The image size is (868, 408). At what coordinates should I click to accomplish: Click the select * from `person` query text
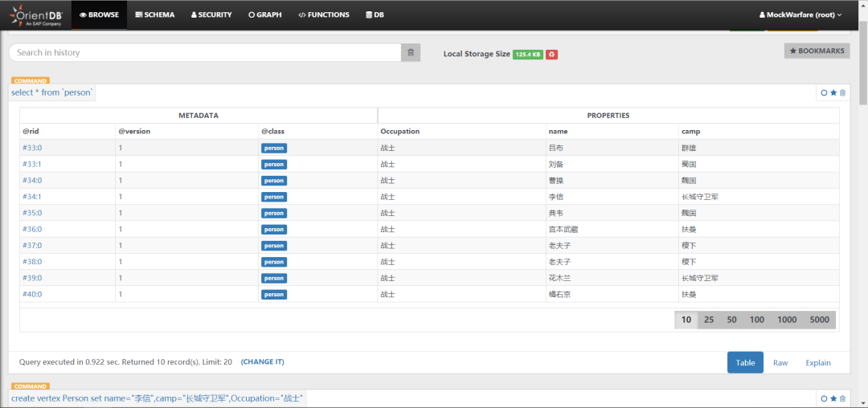coord(52,92)
